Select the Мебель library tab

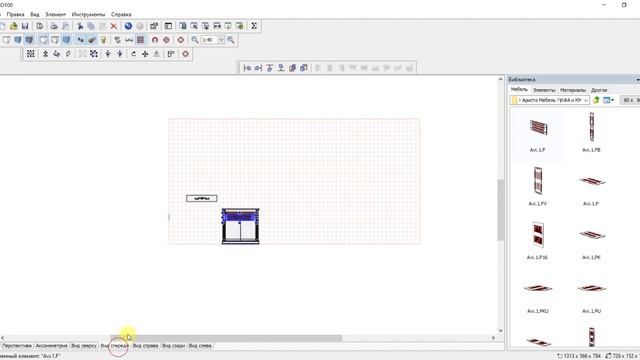519,89
